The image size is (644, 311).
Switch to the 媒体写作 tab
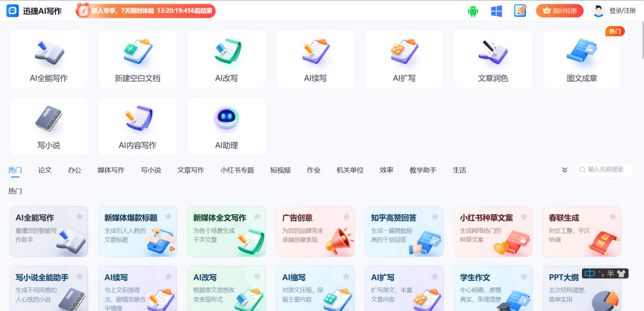pos(111,170)
